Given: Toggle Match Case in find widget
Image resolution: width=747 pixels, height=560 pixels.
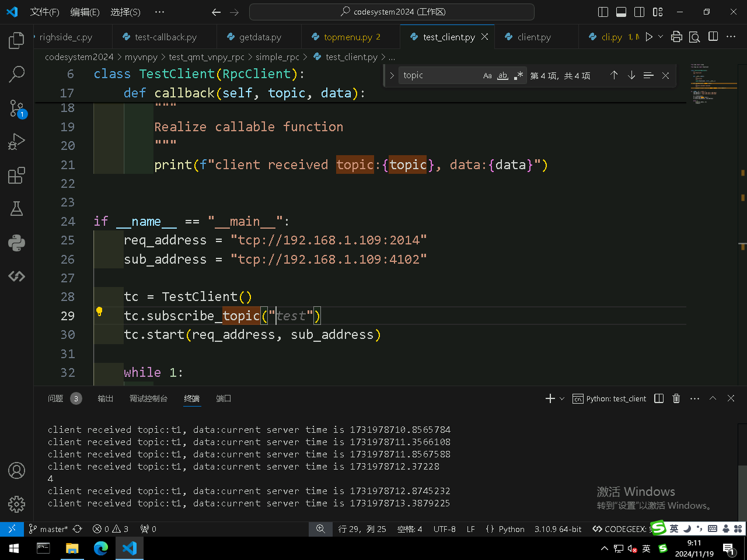Looking at the screenshot, I should pyautogui.click(x=487, y=75).
